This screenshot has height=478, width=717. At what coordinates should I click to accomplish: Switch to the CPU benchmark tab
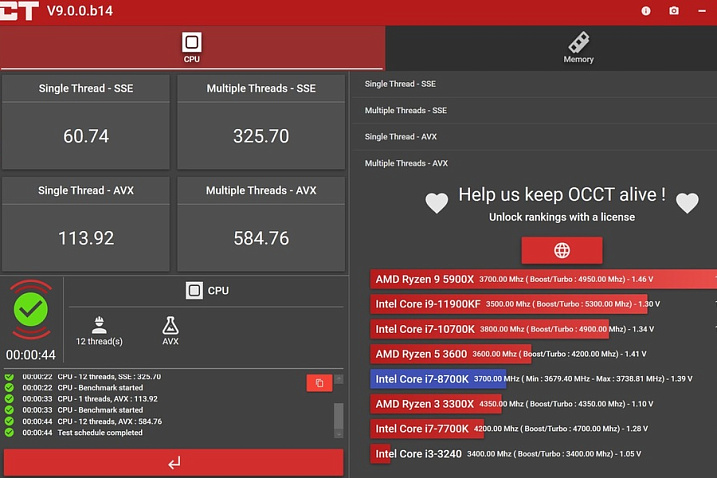click(x=192, y=48)
